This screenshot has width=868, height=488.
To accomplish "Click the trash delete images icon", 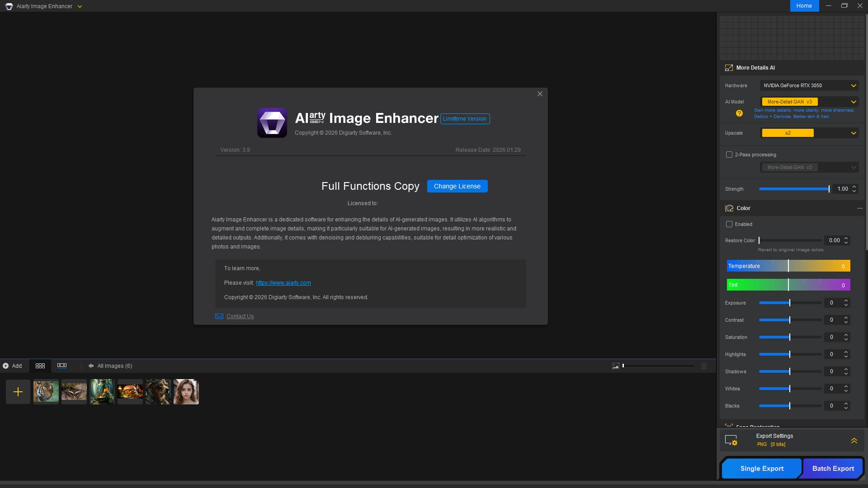I will pos(704,366).
